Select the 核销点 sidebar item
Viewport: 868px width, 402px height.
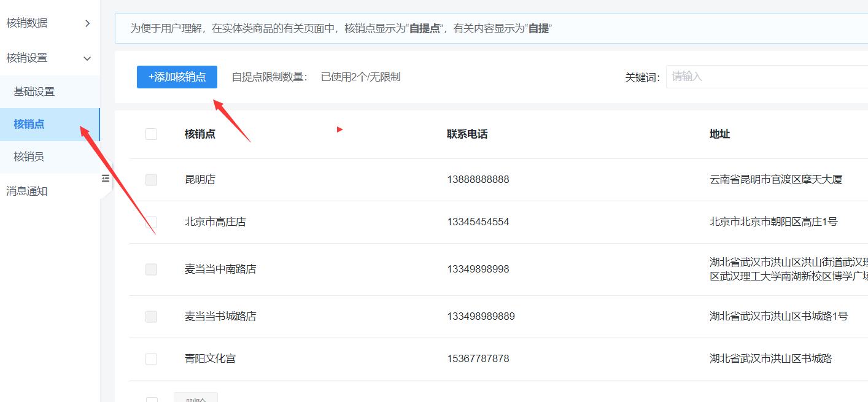(x=29, y=124)
